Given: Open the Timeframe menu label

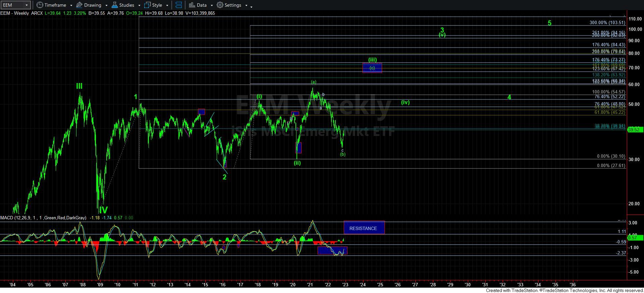Looking at the screenshot, I should pos(55,5).
